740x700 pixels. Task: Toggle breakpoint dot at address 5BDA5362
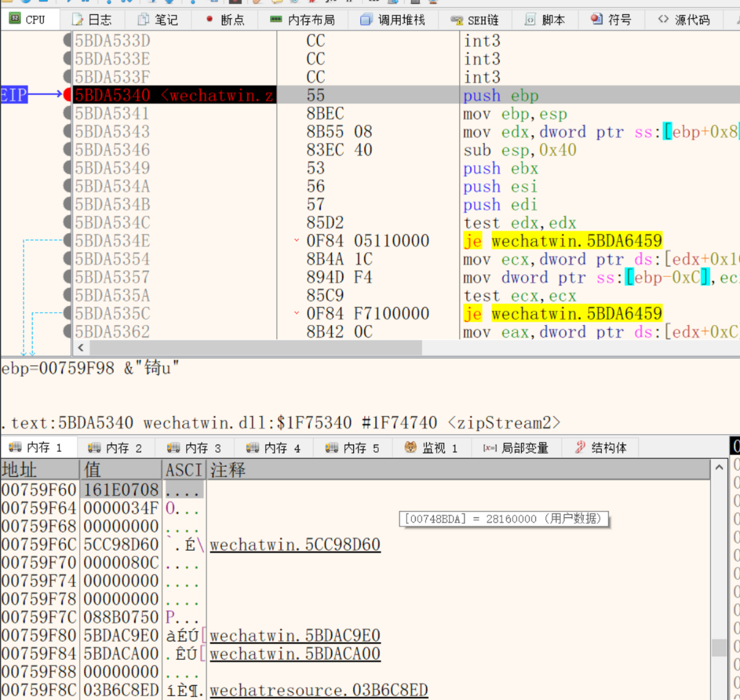click(67, 332)
